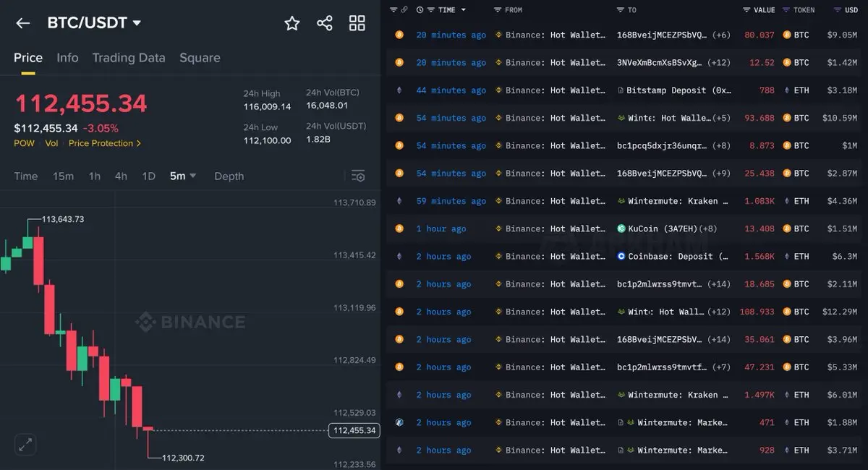The height and width of the screenshot is (470, 868).
Task: Switch to the Info tab
Action: pos(67,58)
